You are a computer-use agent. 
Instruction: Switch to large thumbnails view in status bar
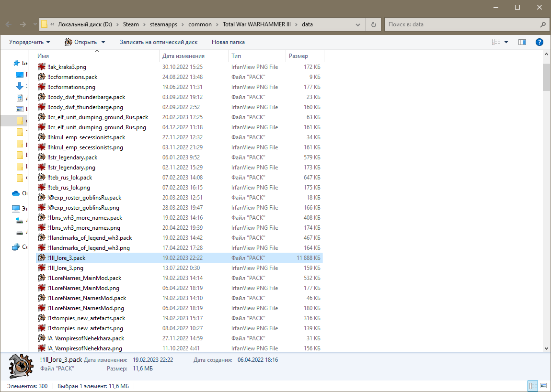543,386
